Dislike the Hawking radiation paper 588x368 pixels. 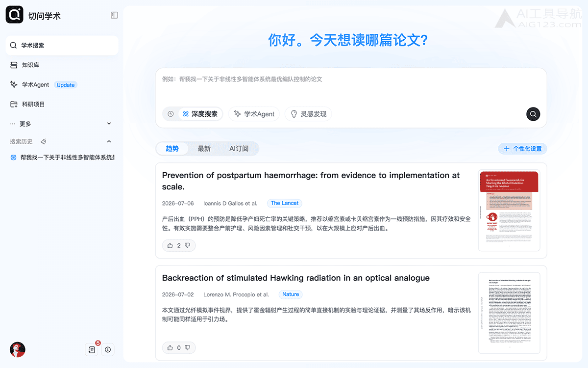tap(187, 348)
